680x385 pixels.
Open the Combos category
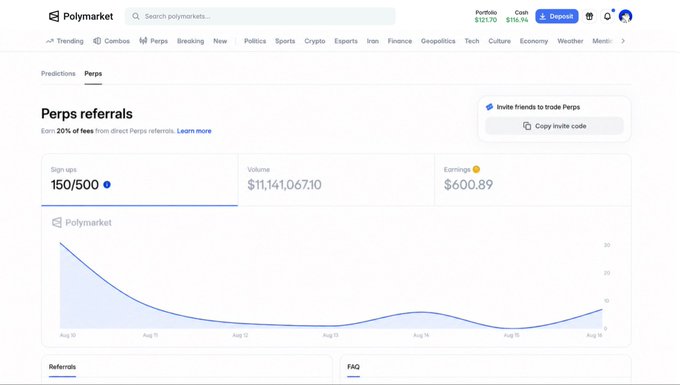[x=111, y=41]
